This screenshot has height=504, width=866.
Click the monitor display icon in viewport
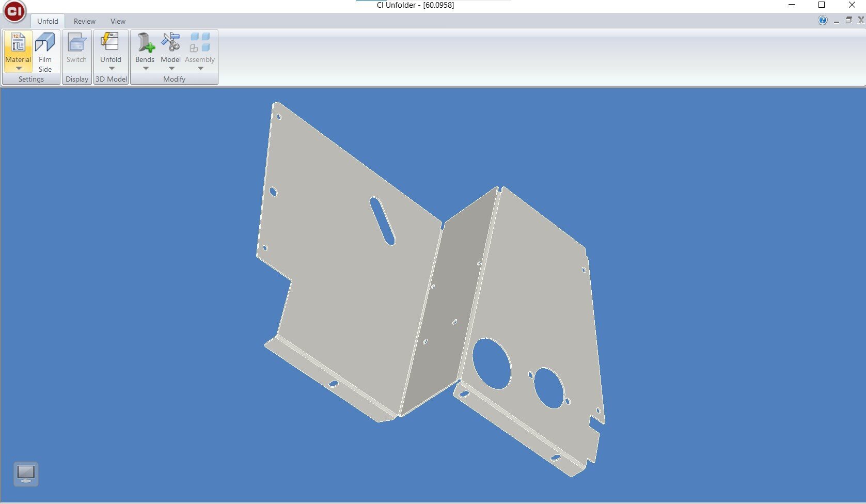26,474
